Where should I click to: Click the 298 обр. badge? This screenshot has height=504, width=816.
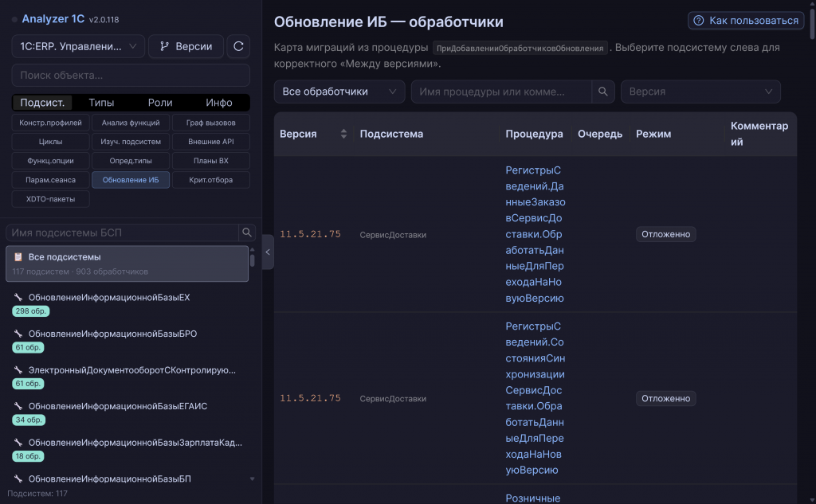pyautogui.click(x=31, y=311)
